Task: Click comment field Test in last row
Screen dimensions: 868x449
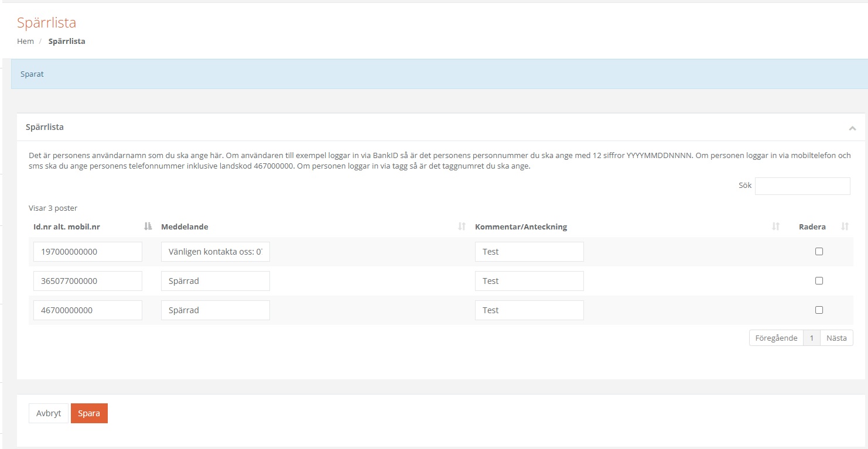Action: [x=529, y=310]
